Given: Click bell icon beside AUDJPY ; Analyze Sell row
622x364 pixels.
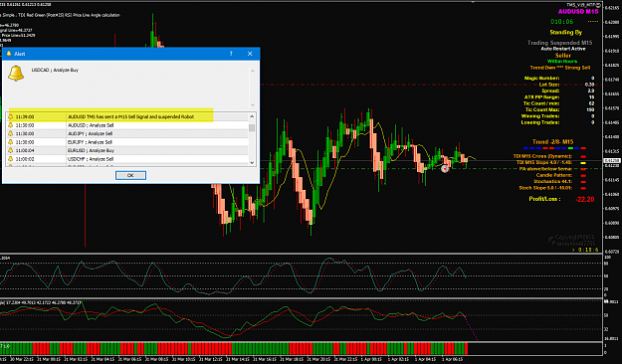Looking at the screenshot, I should (x=11, y=133).
